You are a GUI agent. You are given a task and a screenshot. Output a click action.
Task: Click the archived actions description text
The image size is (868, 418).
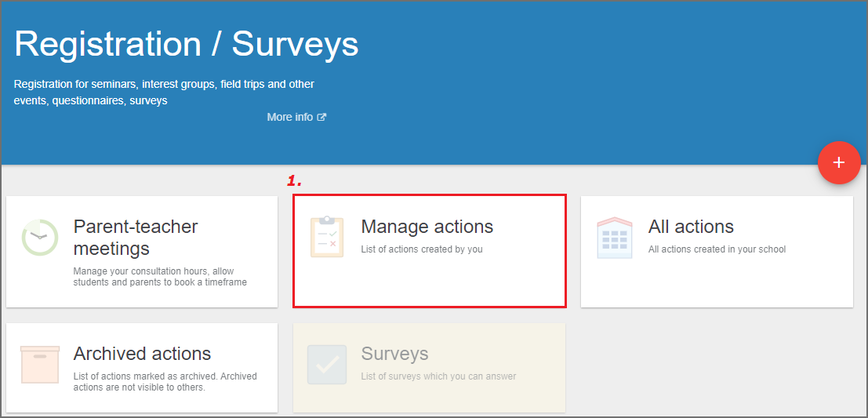pyautogui.click(x=165, y=381)
